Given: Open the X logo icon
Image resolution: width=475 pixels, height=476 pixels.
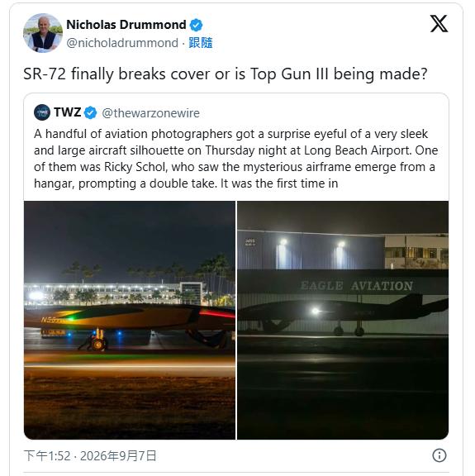Looking at the screenshot, I should click(x=439, y=24).
